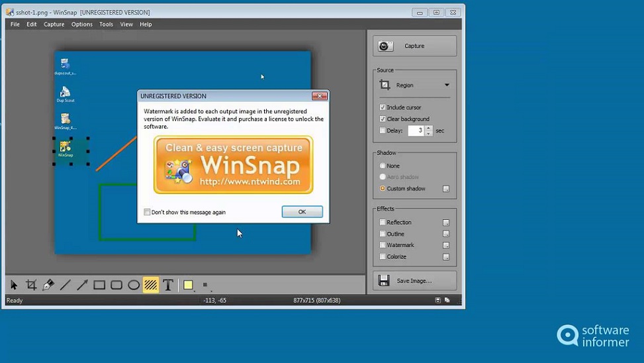Viewport: 644px width, 363px height.
Task: Click the first status bar icon
Action: (437, 300)
